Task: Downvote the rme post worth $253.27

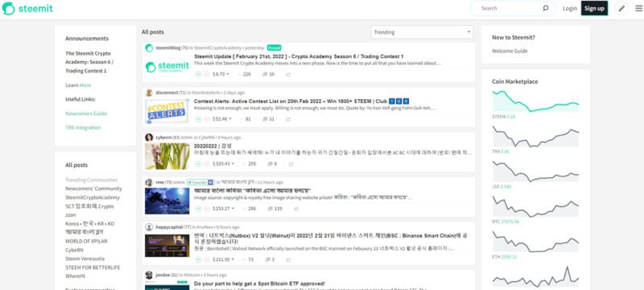Action: point(207,209)
